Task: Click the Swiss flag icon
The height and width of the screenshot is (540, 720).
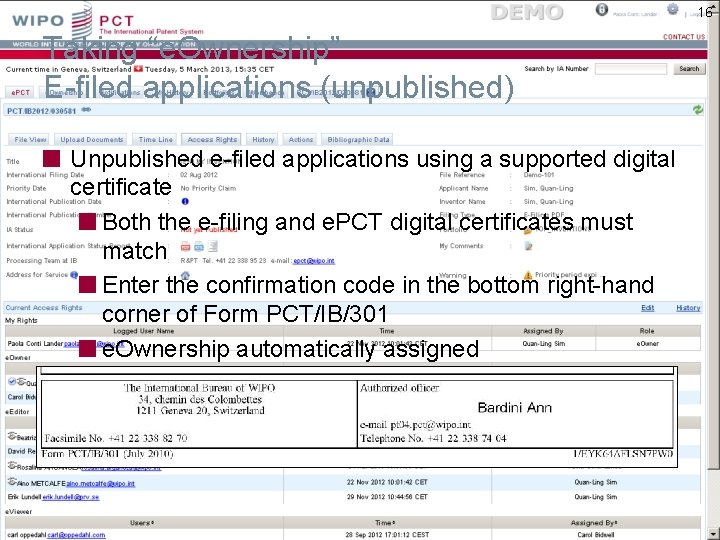Action: coord(138,69)
